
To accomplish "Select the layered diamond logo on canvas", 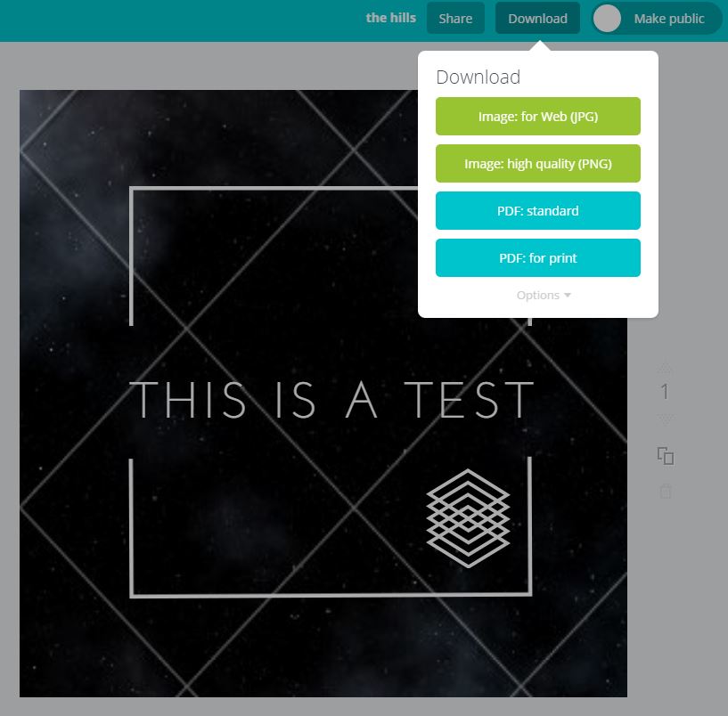I will (x=468, y=517).
